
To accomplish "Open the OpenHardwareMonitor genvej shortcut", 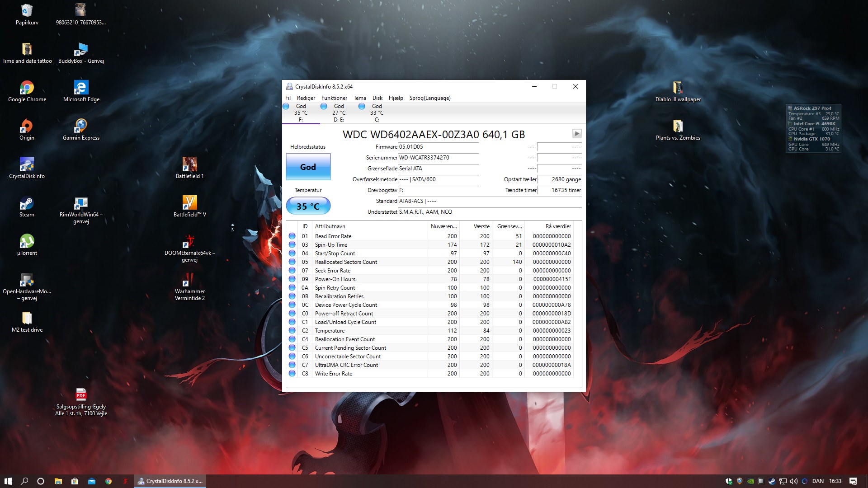I will pos(27,287).
